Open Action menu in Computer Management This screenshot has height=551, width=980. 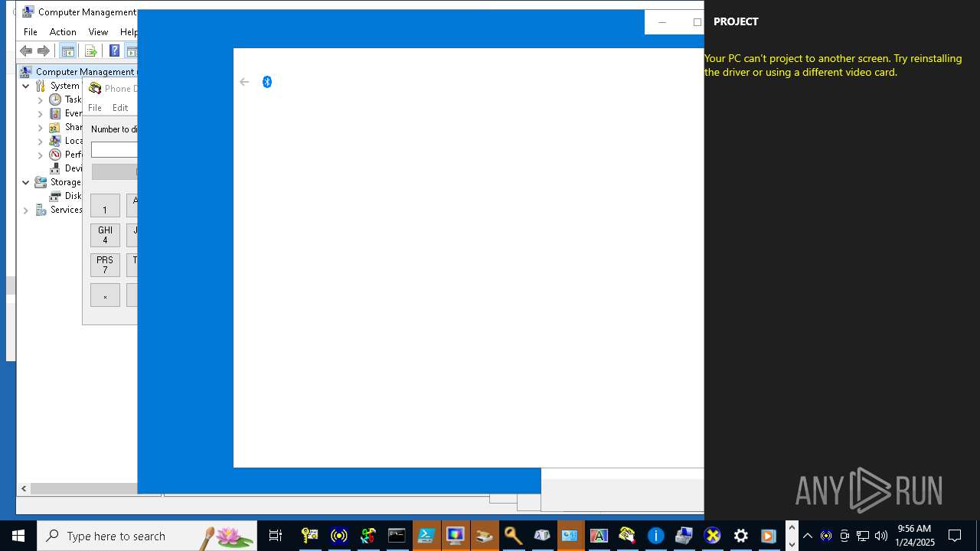tap(63, 32)
